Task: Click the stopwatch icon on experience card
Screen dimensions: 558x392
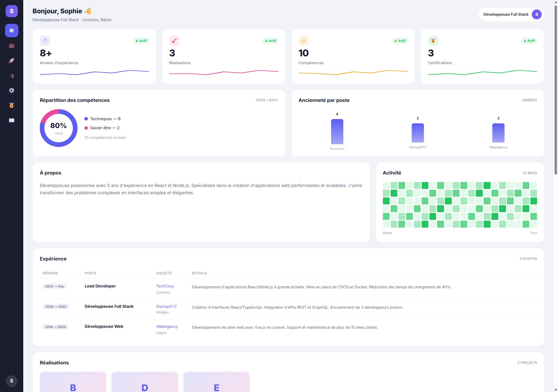Action: [45, 41]
